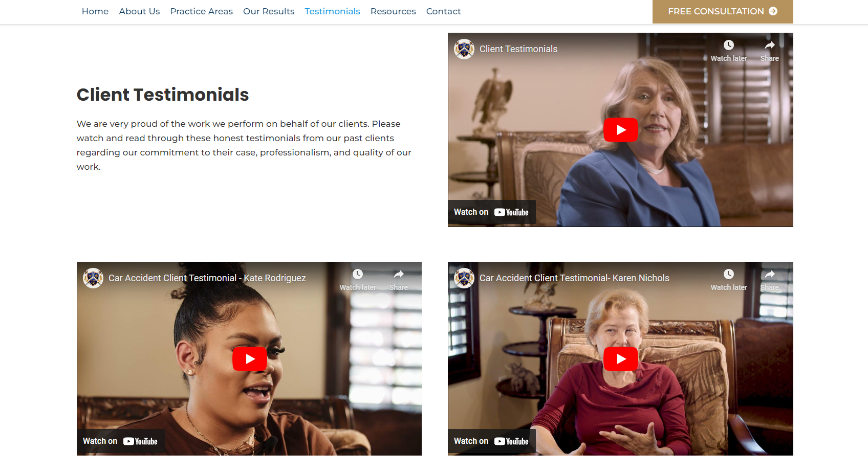
Task: Play the Karen Nichols testimonial video
Action: point(620,359)
